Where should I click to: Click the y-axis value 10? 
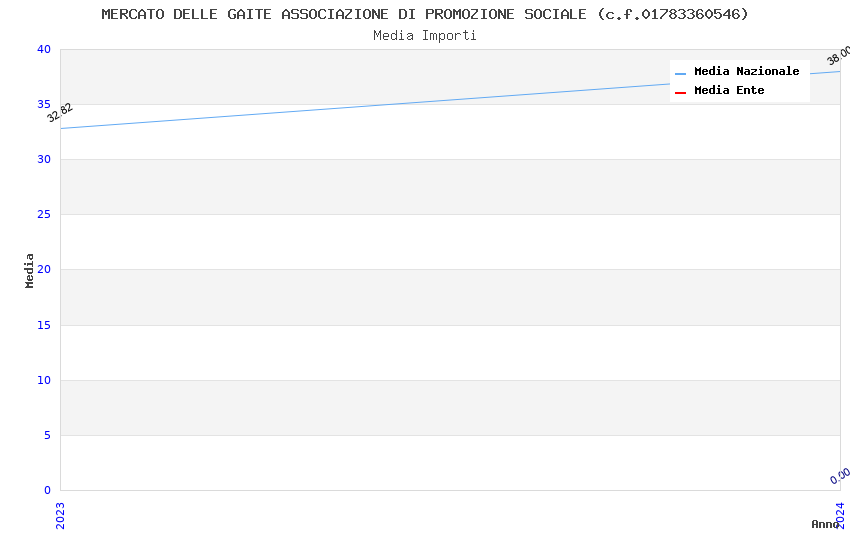point(43,380)
